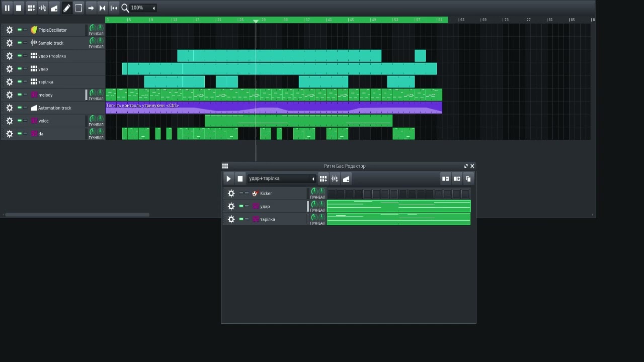Mute the TripleOscillator track
The width and height of the screenshot is (644, 362).
[20, 30]
